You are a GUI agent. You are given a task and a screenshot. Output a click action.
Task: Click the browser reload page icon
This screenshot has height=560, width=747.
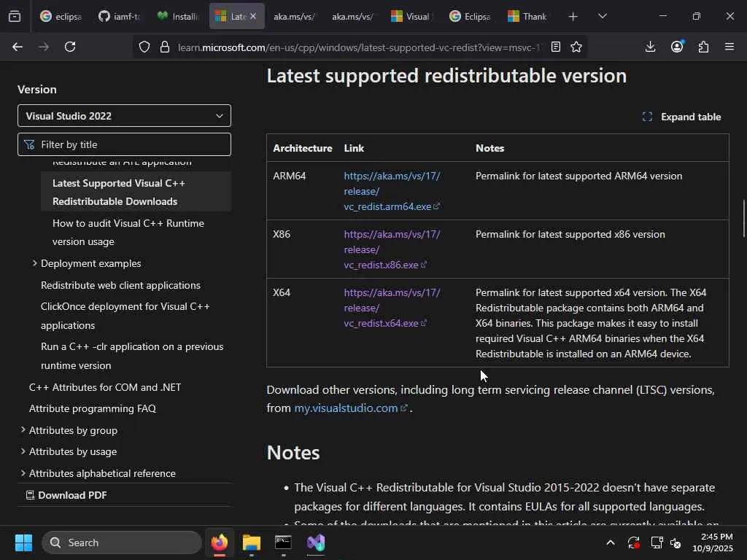pos(70,47)
